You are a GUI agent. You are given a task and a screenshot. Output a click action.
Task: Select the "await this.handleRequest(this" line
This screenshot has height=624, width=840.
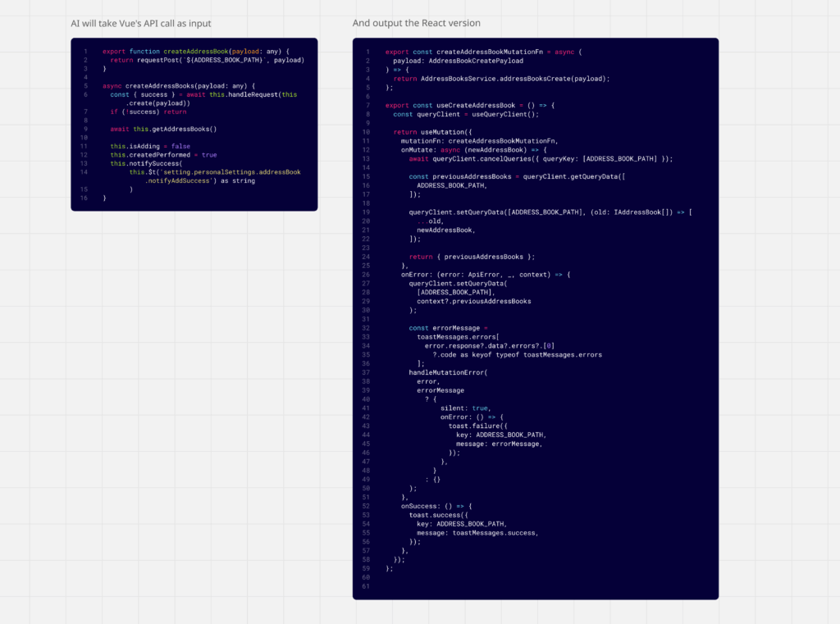pos(203,94)
